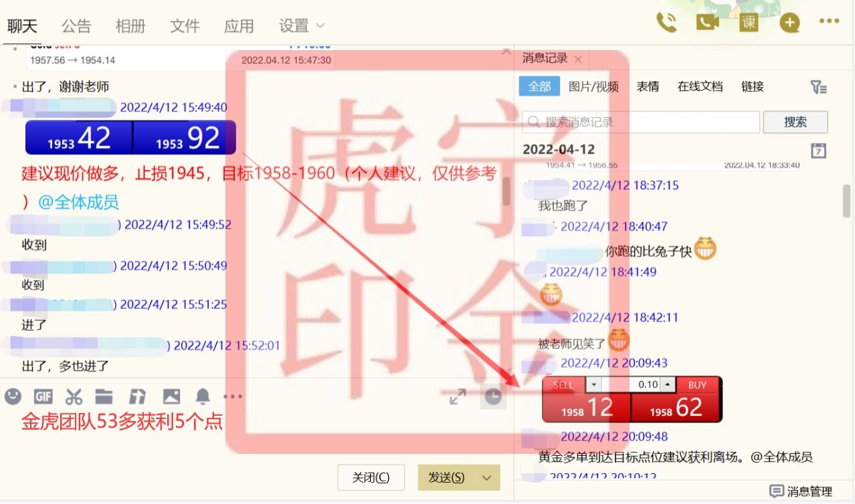Viewport: 855px width, 504px height.
Task: Open the emoji picker in the input toolbar
Action: tap(13, 396)
